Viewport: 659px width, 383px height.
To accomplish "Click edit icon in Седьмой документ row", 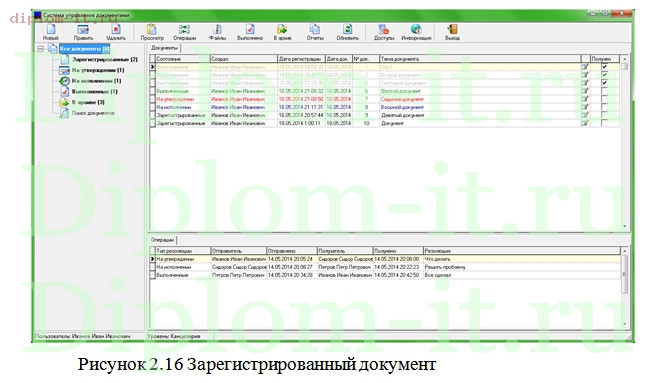I will pos(585,99).
